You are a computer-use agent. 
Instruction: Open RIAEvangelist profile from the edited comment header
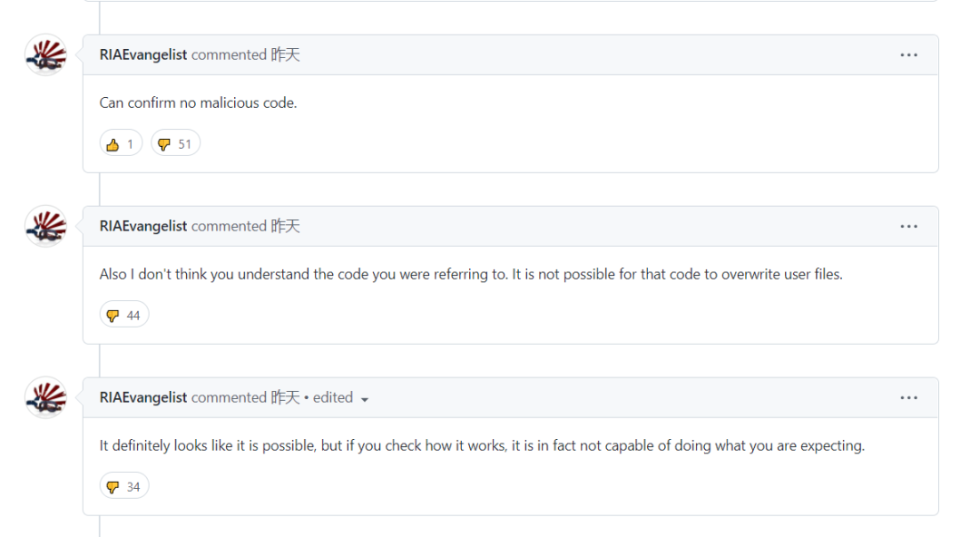143,397
